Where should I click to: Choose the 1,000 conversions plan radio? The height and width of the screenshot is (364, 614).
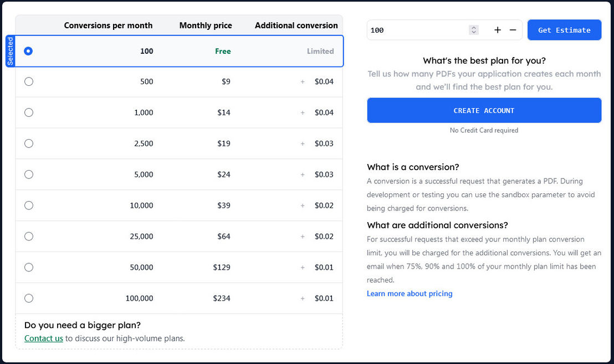(29, 112)
